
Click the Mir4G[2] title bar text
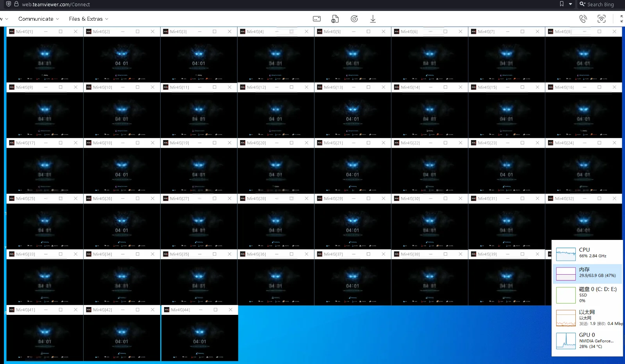coord(101,32)
